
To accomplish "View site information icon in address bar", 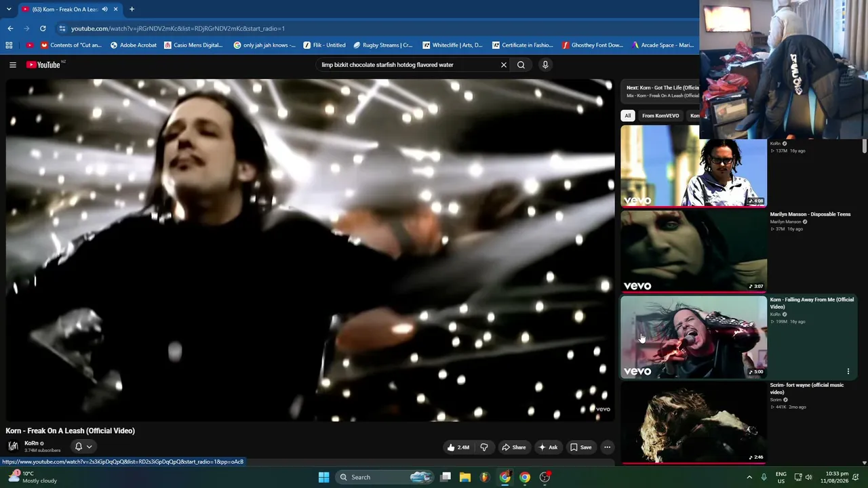I will [x=62, y=28].
